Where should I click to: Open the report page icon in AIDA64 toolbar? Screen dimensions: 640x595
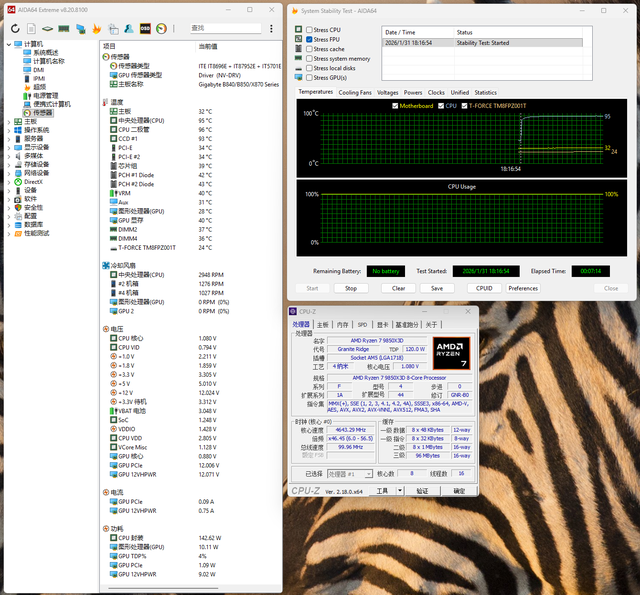click(31, 29)
